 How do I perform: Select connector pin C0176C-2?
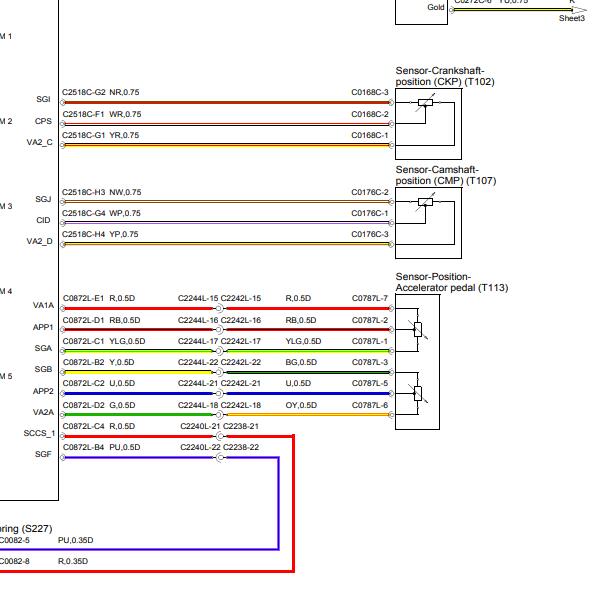370,192
